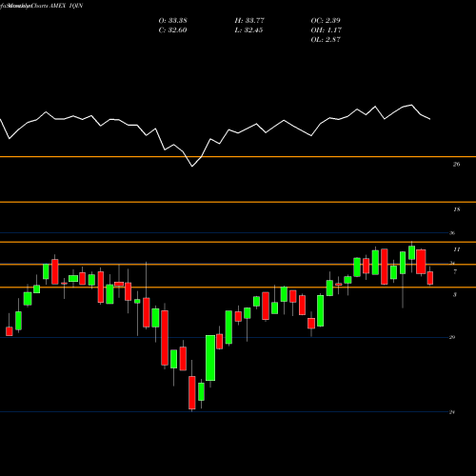The height and width of the screenshot is (476, 476).
Task: Select the "OH: 1.17" reading
Action: (x=326, y=30)
